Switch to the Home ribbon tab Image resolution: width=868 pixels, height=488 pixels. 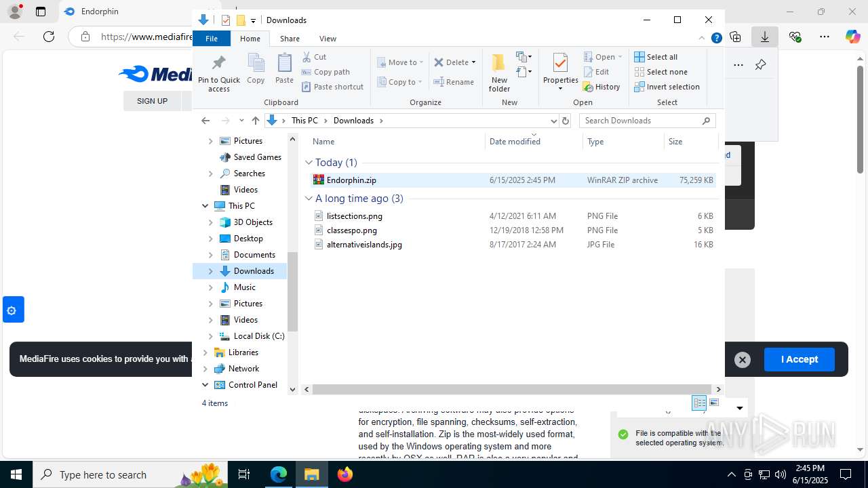coord(250,39)
